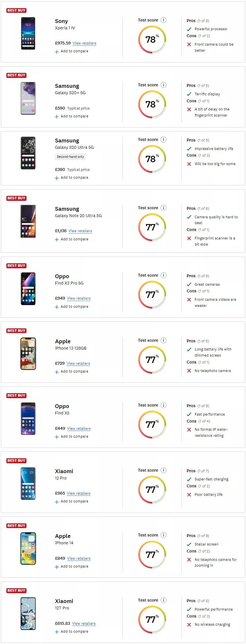Open the Samsung Galaxy S20+ 5G title
Image resolution: width=246 pixels, height=644 pixels.
[67, 86]
